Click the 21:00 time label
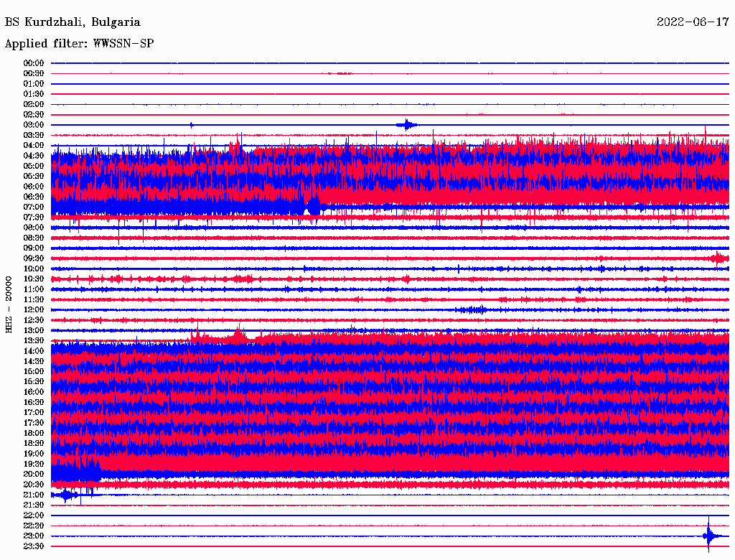 (x=34, y=495)
